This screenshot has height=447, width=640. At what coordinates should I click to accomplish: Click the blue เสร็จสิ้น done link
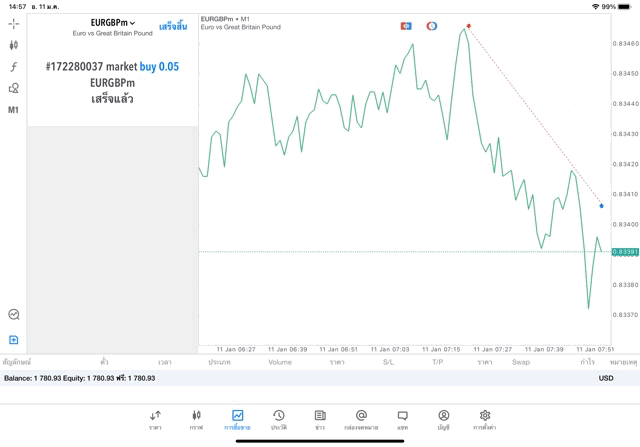pyautogui.click(x=174, y=25)
